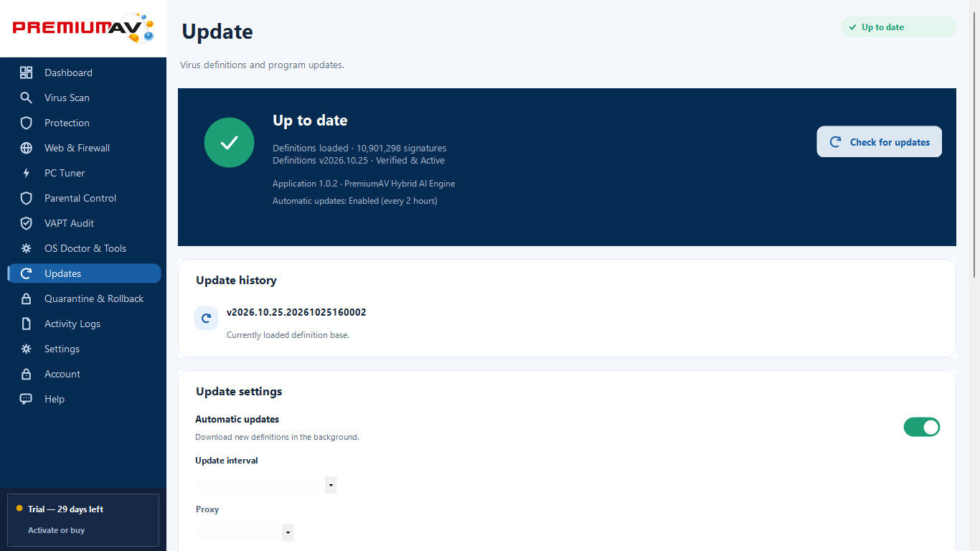Disable the Automatic updates toggle
This screenshot has height=551, width=980.
click(922, 427)
